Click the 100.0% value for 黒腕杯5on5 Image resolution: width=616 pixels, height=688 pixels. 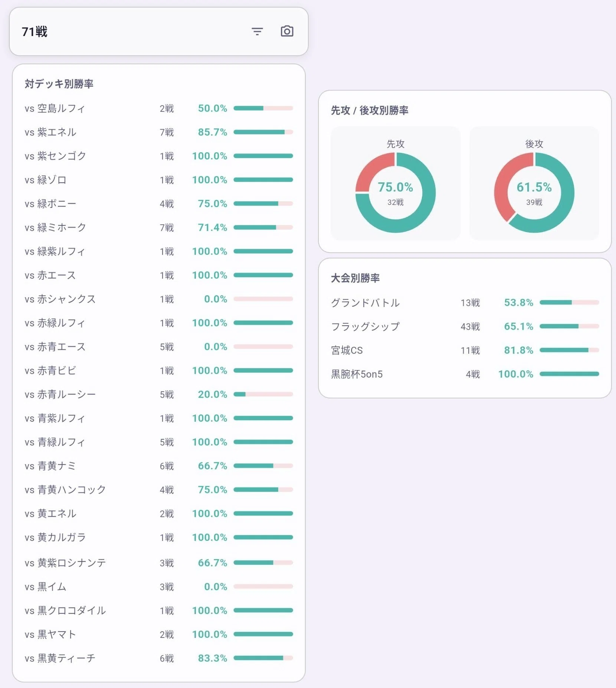[515, 374]
